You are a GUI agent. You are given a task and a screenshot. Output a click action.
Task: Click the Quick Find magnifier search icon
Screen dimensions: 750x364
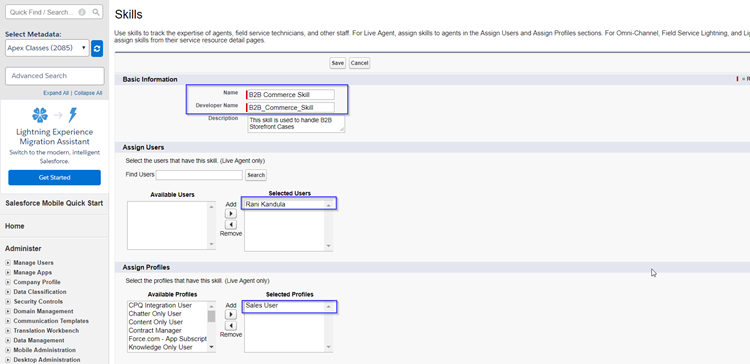point(96,12)
